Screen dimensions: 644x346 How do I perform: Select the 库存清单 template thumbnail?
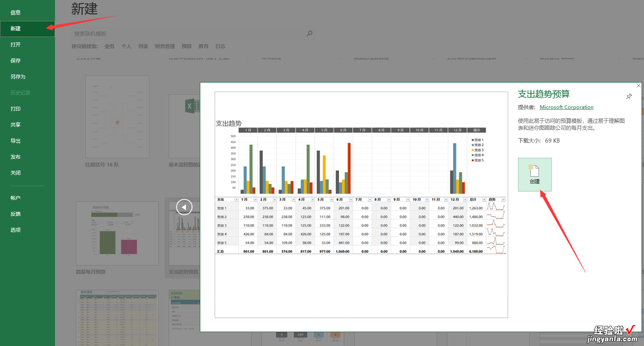(117, 318)
